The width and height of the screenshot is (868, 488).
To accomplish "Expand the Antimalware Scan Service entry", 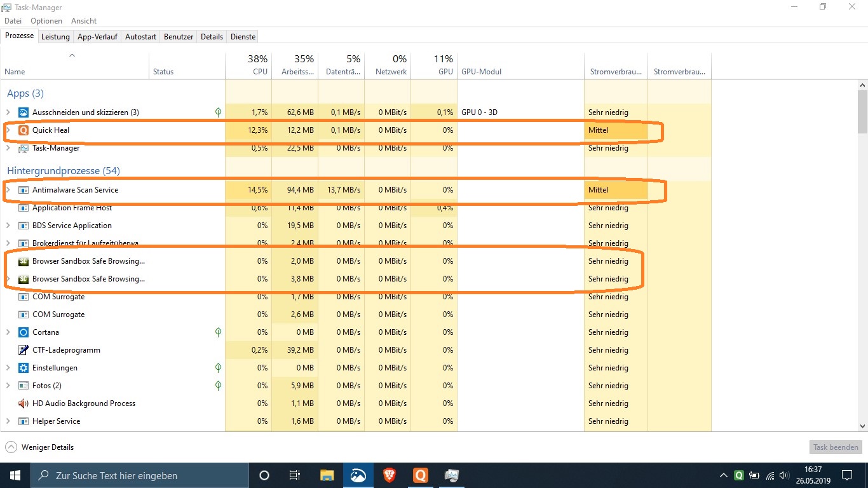I will tap(8, 190).
